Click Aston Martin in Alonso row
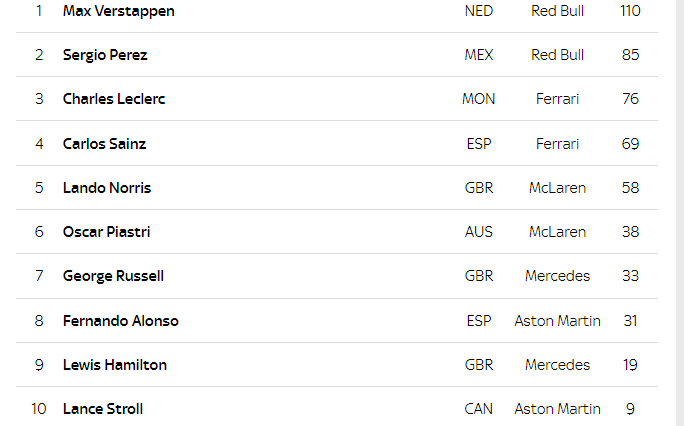Image resolution: width=684 pixels, height=426 pixels. pos(557,321)
